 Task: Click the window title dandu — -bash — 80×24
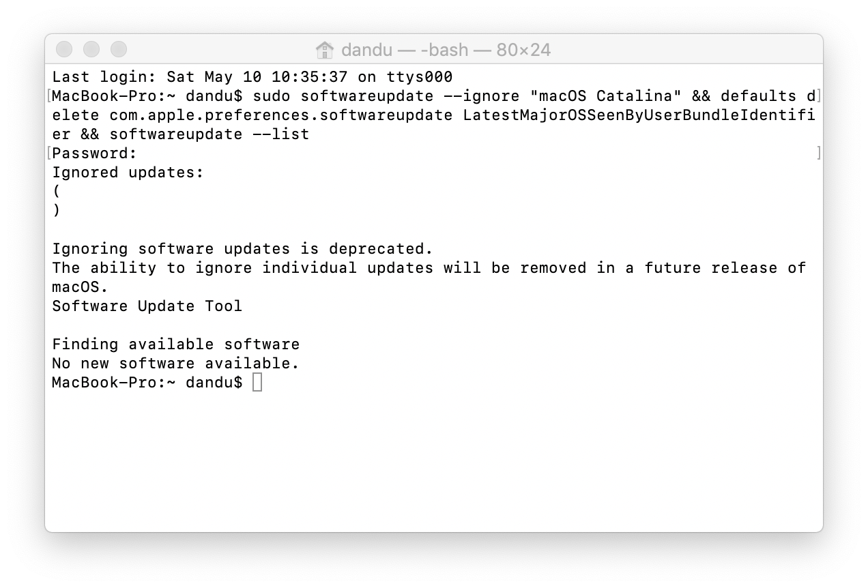[x=446, y=50]
